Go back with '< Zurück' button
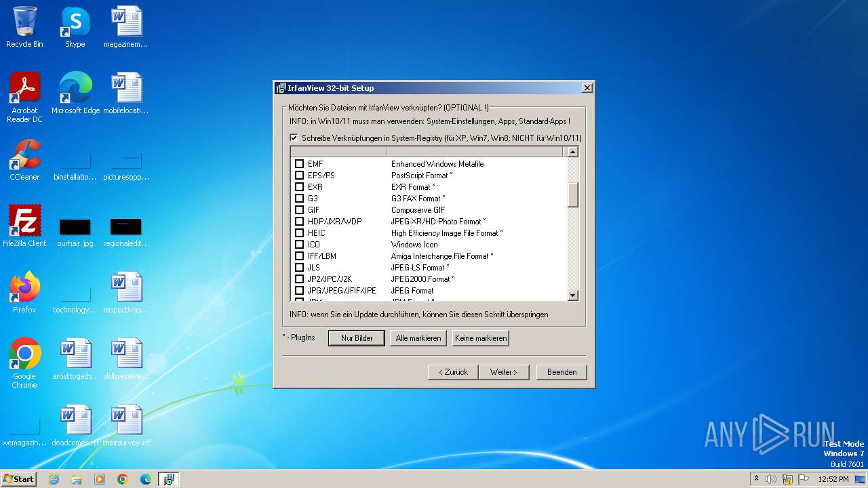The image size is (868, 488). (x=453, y=372)
